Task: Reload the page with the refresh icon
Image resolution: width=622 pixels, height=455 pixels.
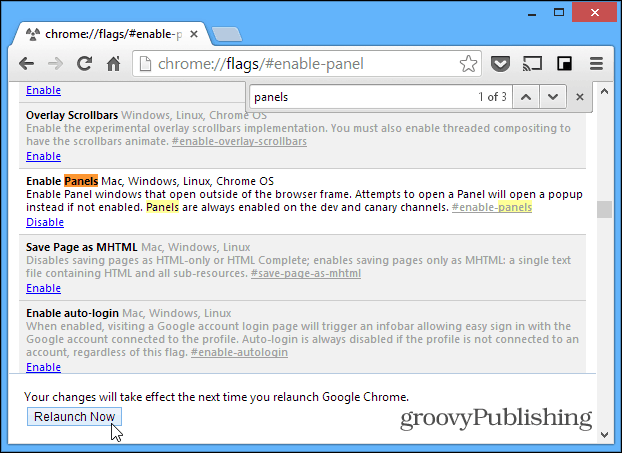Action: pos(84,63)
